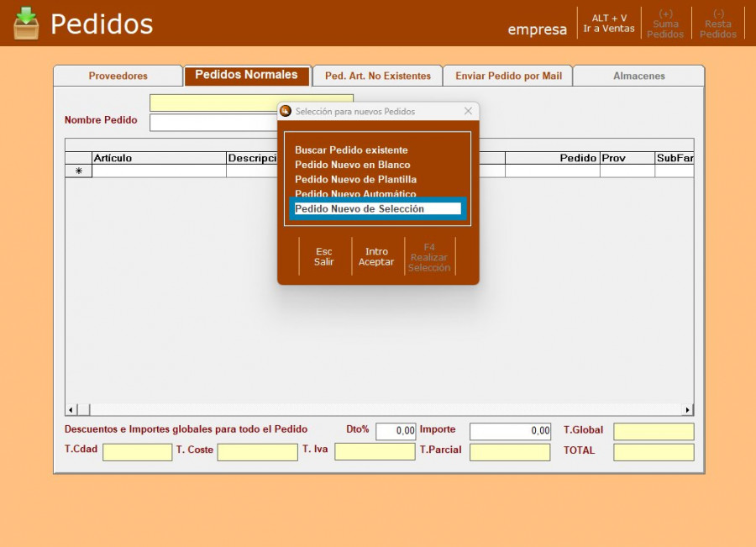
Task: Click the Importe input field
Action: click(510, 431)
